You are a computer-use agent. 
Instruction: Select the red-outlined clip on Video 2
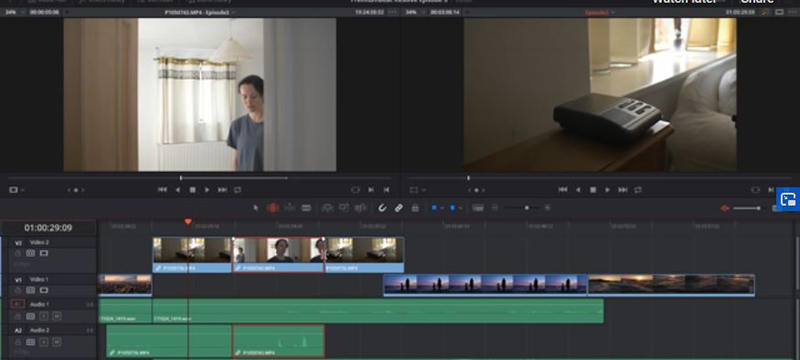click(x=278, y=254)
